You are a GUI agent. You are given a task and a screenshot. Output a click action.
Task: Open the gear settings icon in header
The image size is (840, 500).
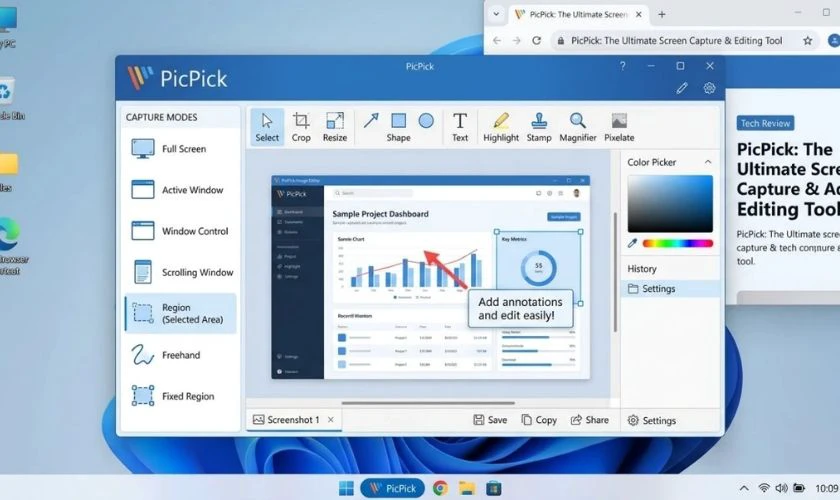[709, 88]
